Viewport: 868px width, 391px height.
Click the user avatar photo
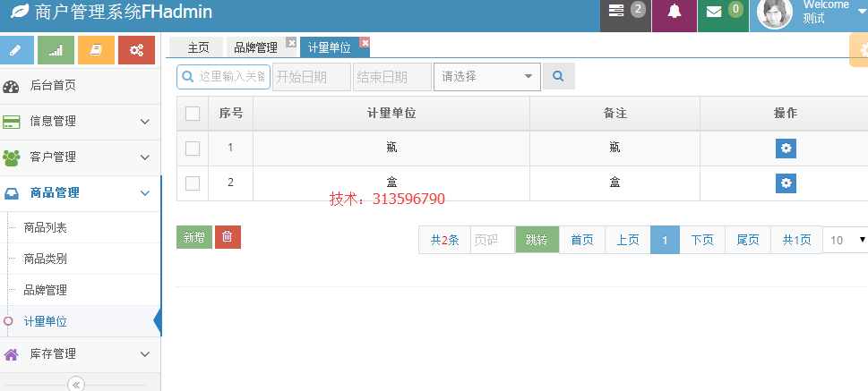click(775, 13)
